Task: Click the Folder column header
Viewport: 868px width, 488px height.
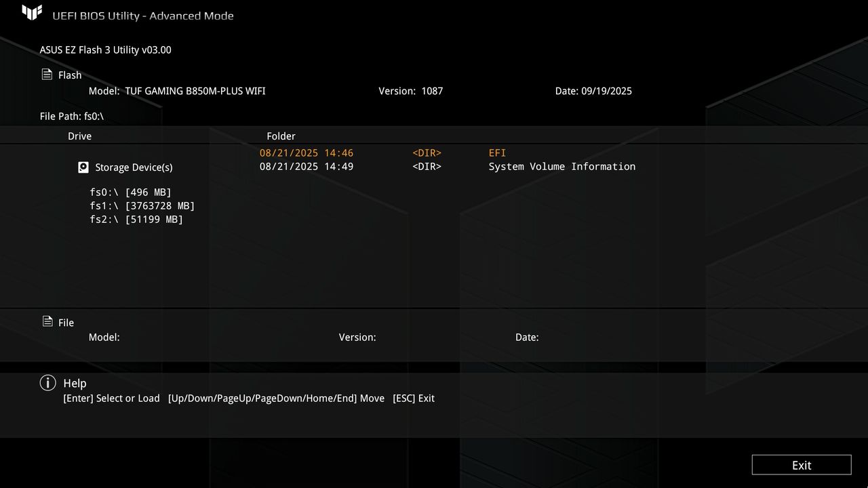Action: [281, 136]
